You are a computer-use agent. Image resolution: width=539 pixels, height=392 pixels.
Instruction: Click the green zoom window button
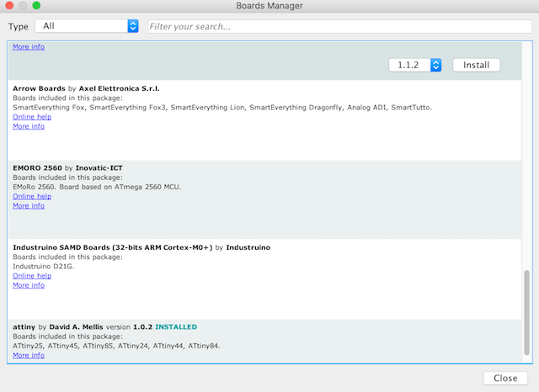[36, 5]
